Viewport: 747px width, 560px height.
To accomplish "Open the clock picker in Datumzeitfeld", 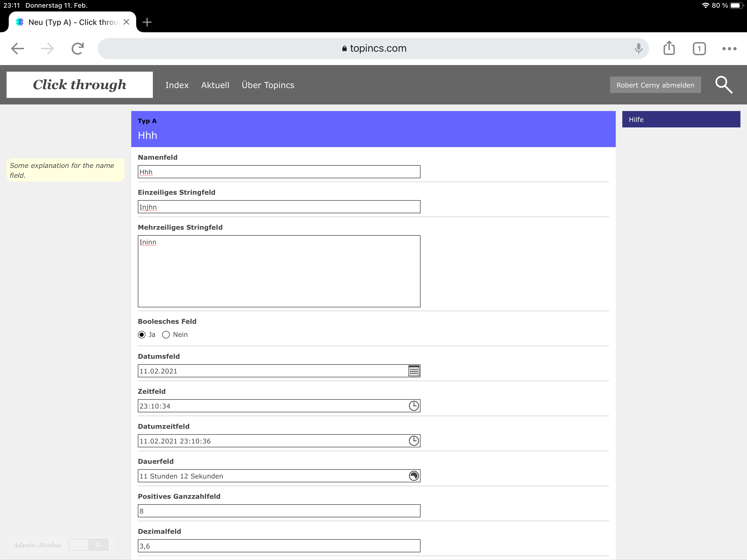I will 414,441.
